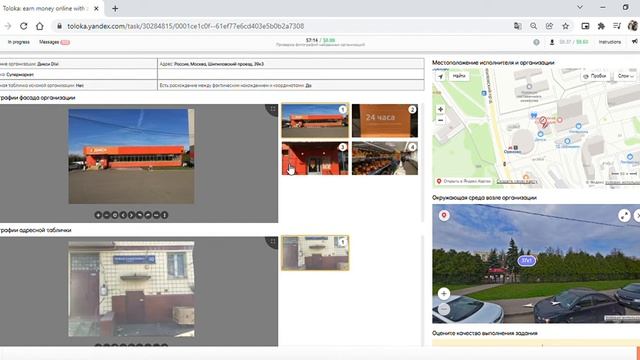Open the Instructions link
Viewport: 640px width, 360px height.
click(609, 42)
